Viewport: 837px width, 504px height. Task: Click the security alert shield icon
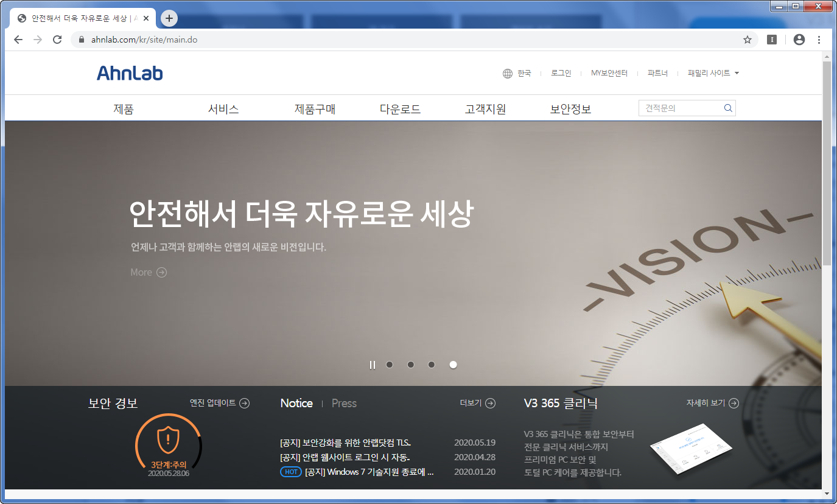tap(167, 438)
